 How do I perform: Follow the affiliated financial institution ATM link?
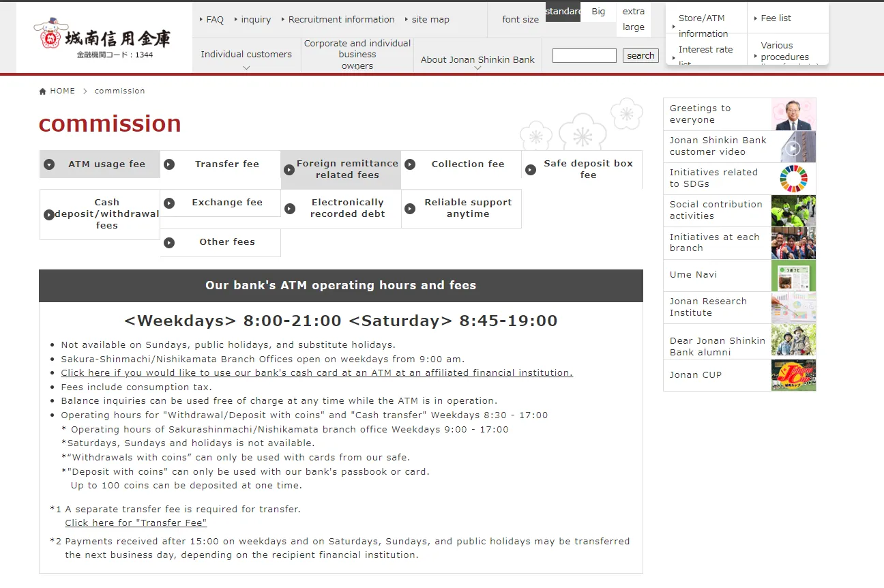(x=317, y=373)
